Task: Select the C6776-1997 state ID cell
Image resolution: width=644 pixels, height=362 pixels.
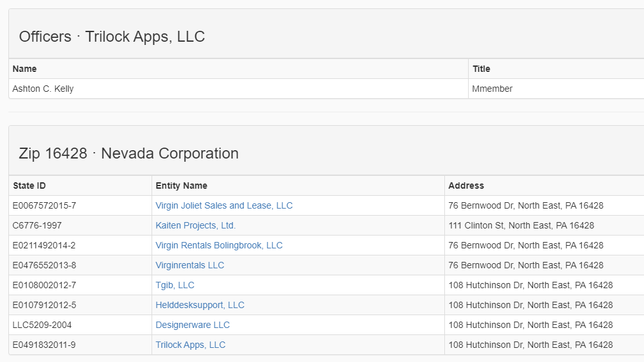Action: (x=80, y=225)
